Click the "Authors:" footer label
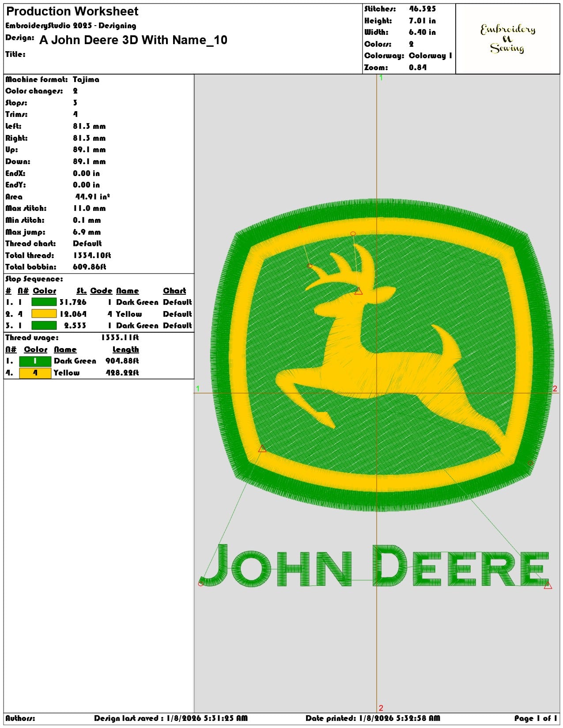The image size is (563, 728). tap(20, 718)
